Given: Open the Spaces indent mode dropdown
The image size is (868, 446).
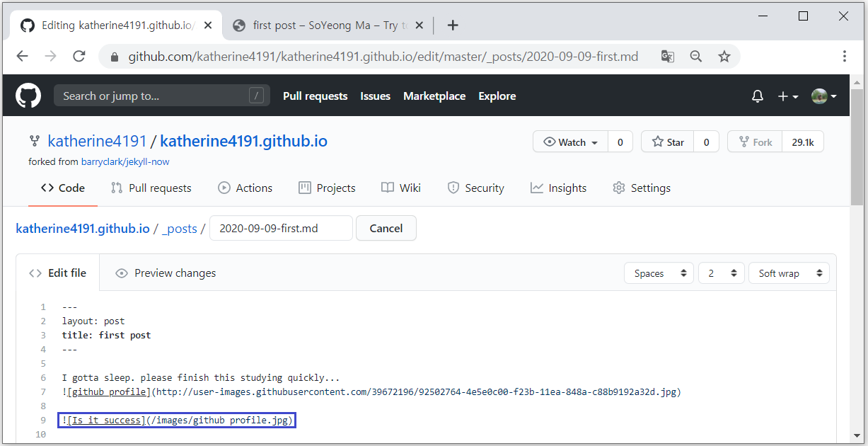Looking at the screenshot, I should click(659, 273).
